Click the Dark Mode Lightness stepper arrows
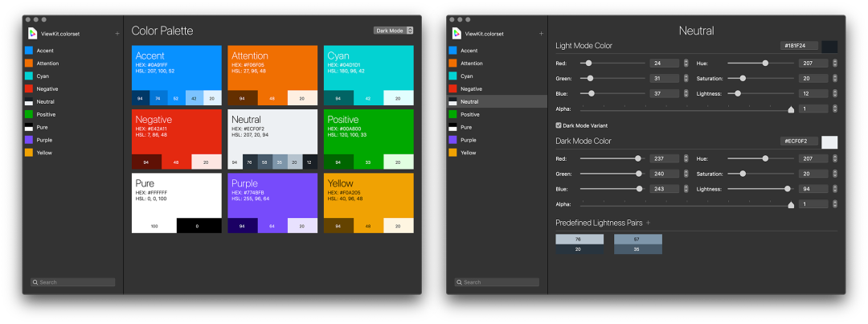The height and width of the screenshot is (324, 868). (x=835, y=189)
